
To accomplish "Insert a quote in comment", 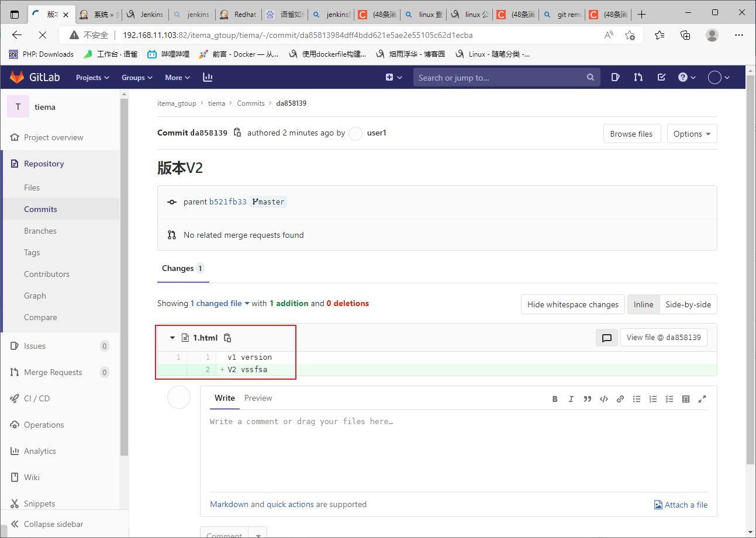I will pyautogui.click(x=588, y=400).
